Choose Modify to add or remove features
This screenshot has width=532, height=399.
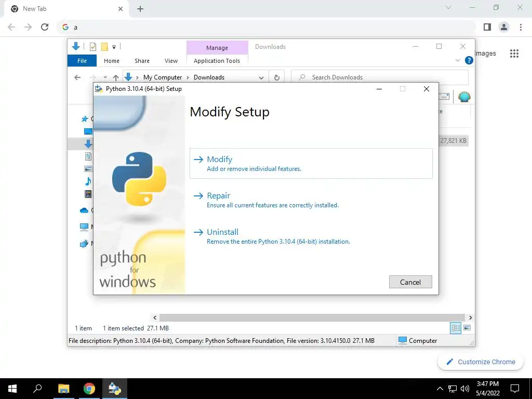click(x=311, y=163)
